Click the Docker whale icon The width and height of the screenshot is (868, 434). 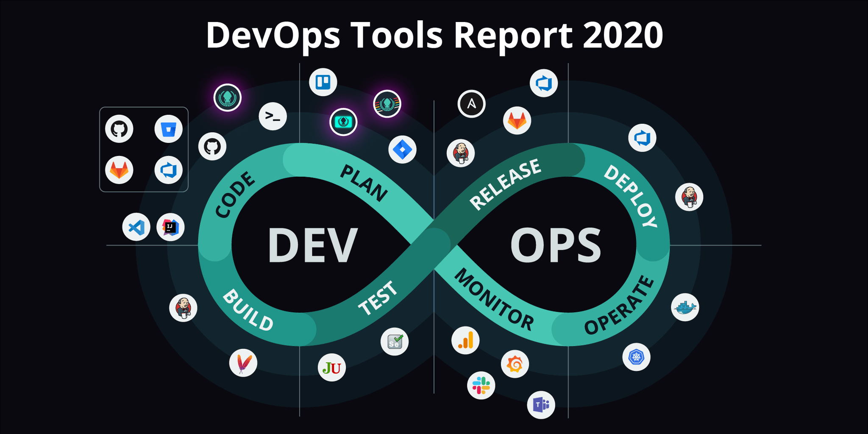click(x=685, y=307)
